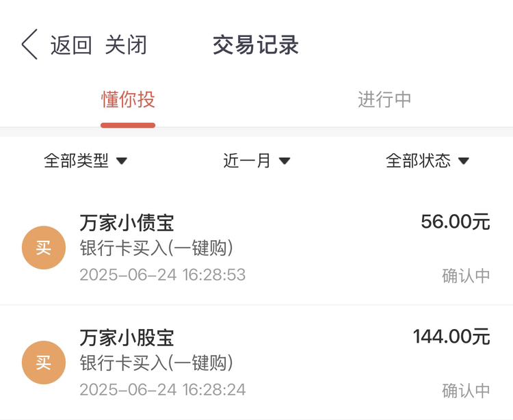Open the 万家小股宝 transaction record
Screen dimensions: 513x420
tap(256, 363)
